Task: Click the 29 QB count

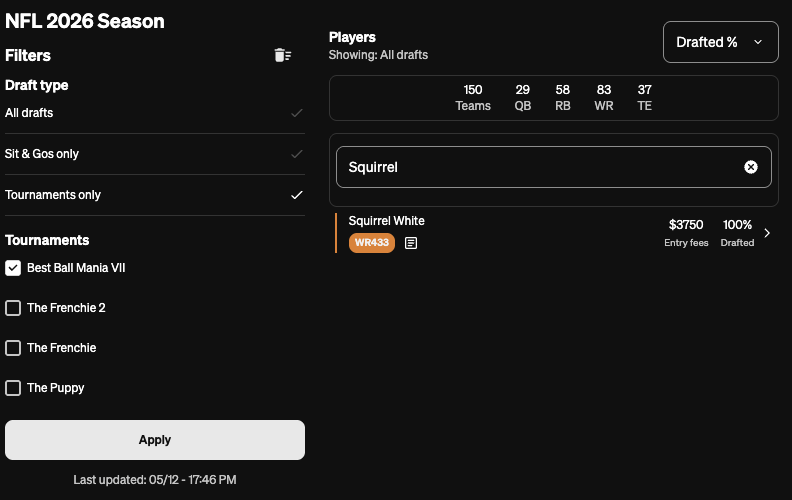Action: (x=523, y=97)
